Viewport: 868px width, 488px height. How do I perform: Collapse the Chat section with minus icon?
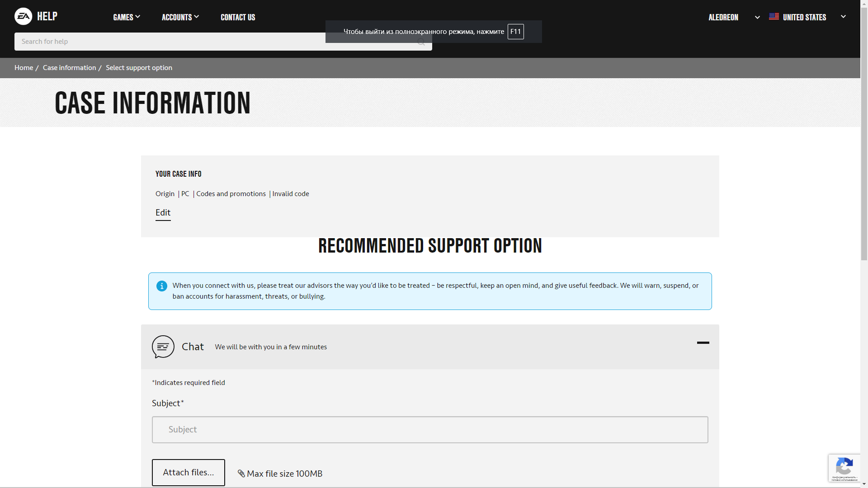pos(703,343)
